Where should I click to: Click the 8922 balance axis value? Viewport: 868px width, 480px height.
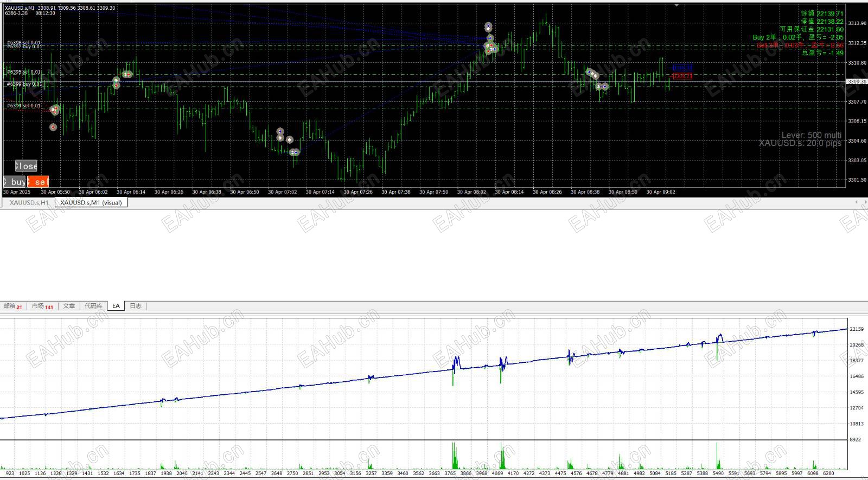pos(856,440)
